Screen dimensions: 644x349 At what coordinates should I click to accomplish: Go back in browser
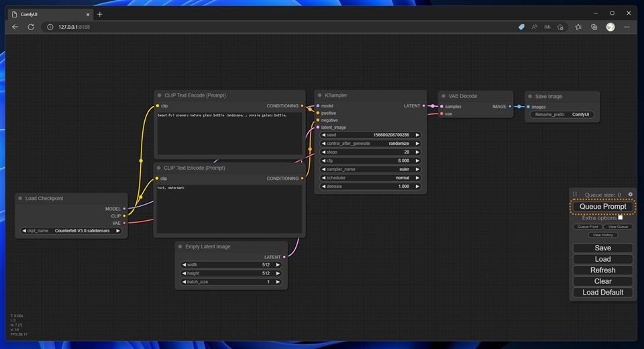coord(15,27)
